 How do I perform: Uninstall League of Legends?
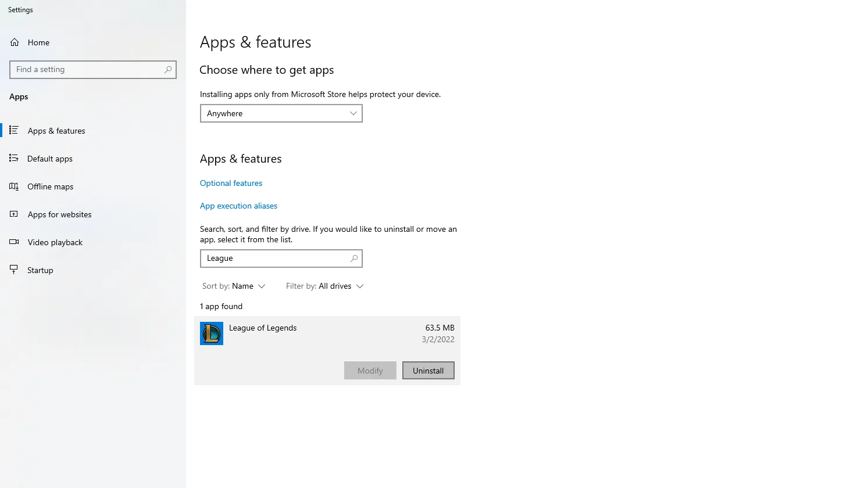[428, 371]
